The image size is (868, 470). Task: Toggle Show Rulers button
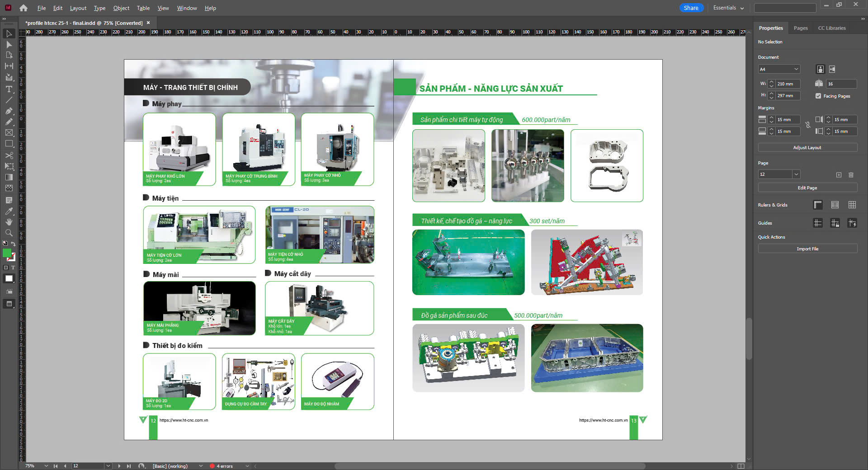[x=818, y=205]
